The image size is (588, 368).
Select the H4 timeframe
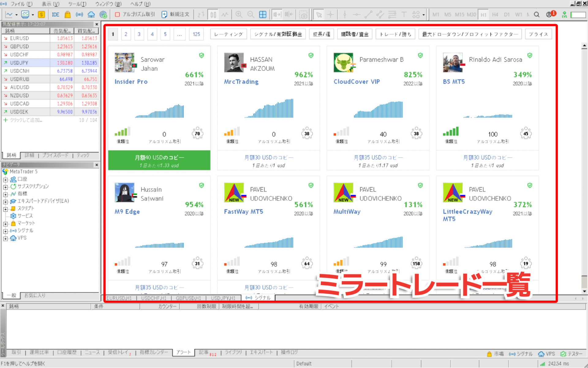click(495, 14)
